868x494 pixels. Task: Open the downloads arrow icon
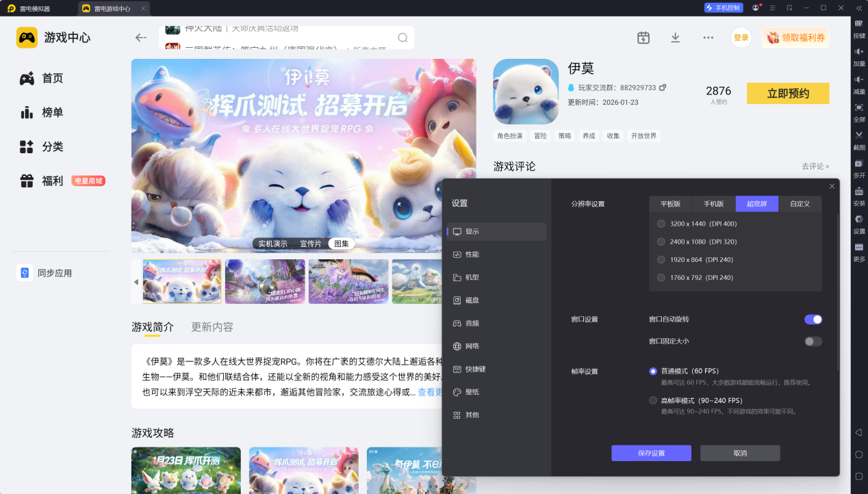676,38
